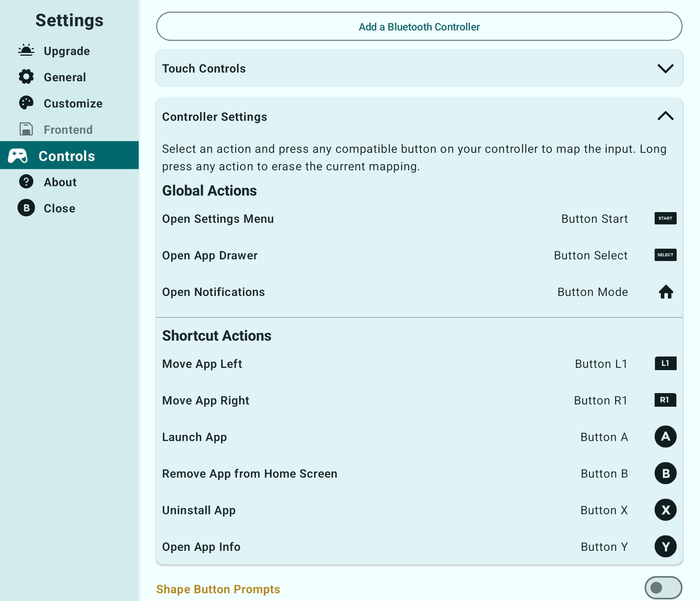Click the B button icon beside Close
The image size is (700, 601).
point(26,208)
